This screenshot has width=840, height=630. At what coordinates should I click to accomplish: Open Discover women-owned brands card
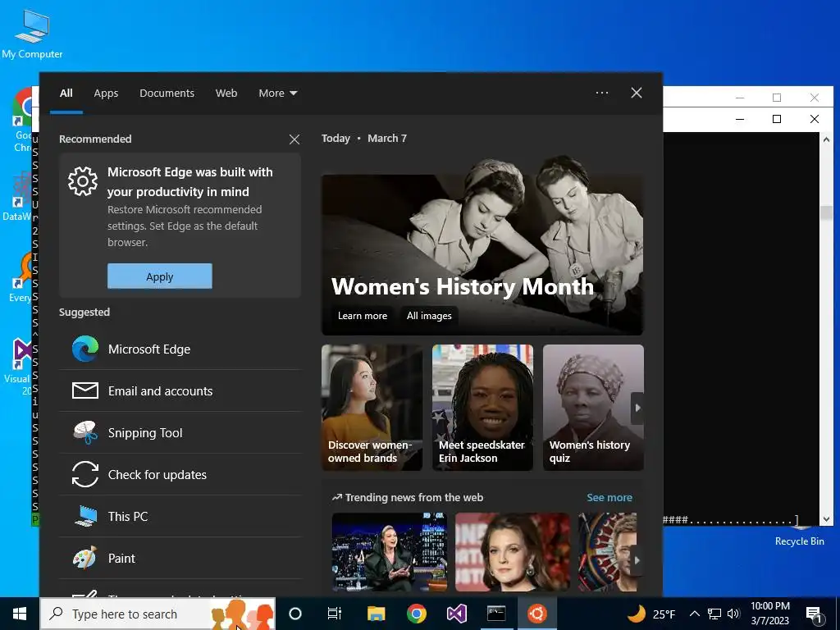pos(372,408)
